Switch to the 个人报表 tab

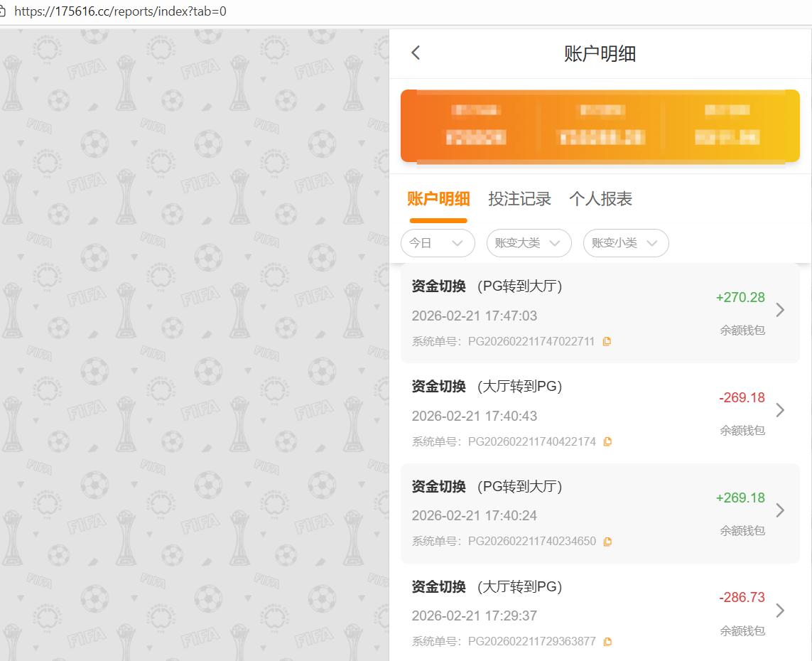click(x=600, y=199)
